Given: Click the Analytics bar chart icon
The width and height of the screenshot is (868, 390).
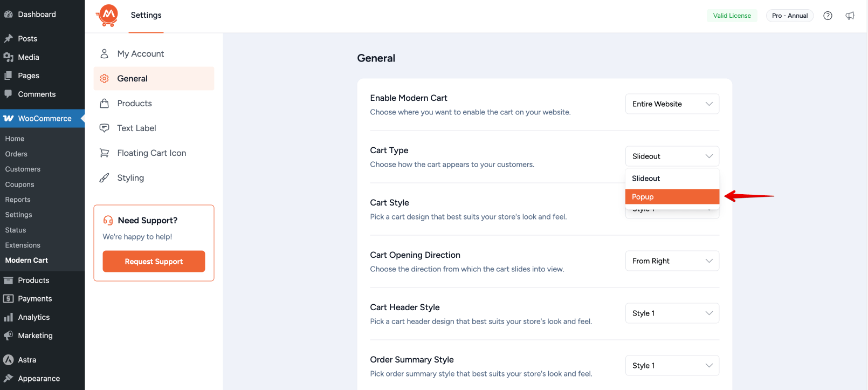Looking at the screenshot, I should pyautogui.click(x=8, y=317).
